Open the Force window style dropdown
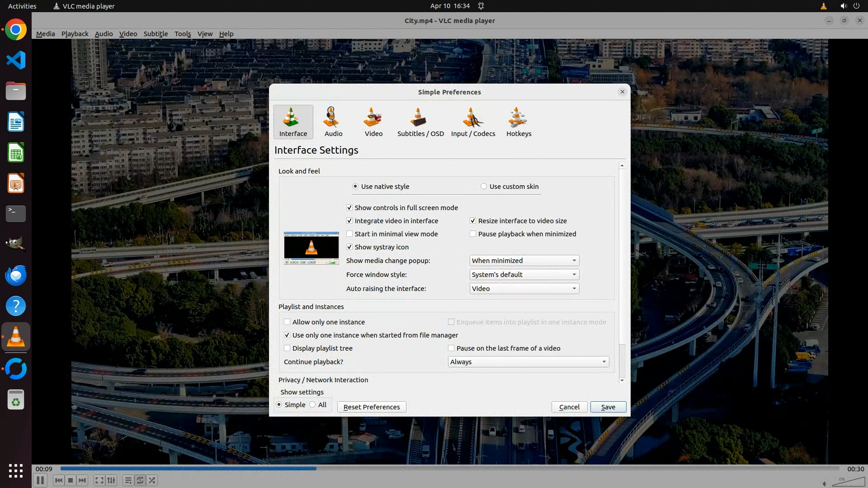The width and height of the screenshot is (868, 488). coord(524,275)
